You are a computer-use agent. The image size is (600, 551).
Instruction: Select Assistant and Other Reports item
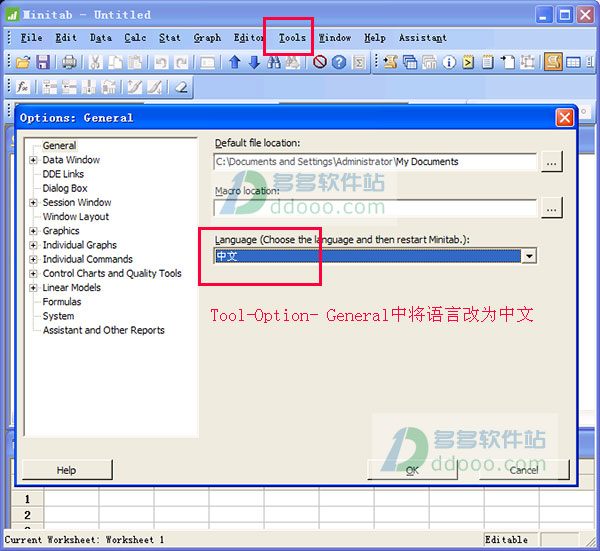pos(104,330)
